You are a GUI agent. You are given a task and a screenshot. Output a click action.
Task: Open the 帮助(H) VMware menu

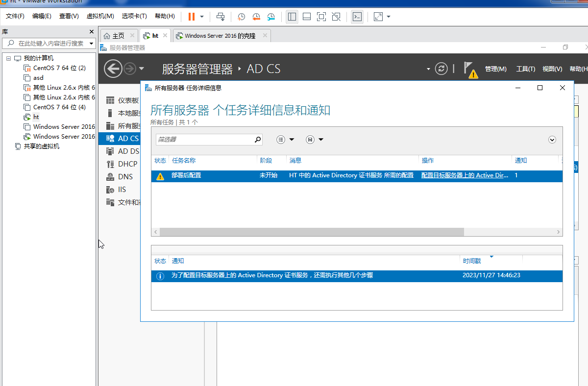[165, 16]
